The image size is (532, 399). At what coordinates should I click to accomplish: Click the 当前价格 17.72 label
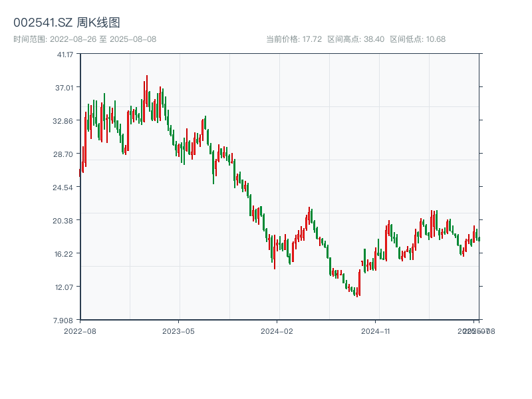pyautogui.click(x=294, y=39)
